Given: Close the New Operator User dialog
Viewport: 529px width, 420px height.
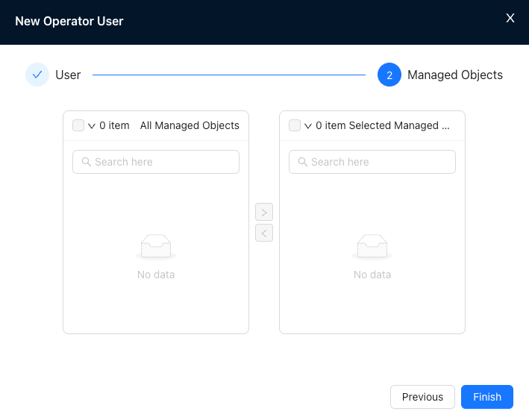Looking at the screenshot, I should 510,18.
